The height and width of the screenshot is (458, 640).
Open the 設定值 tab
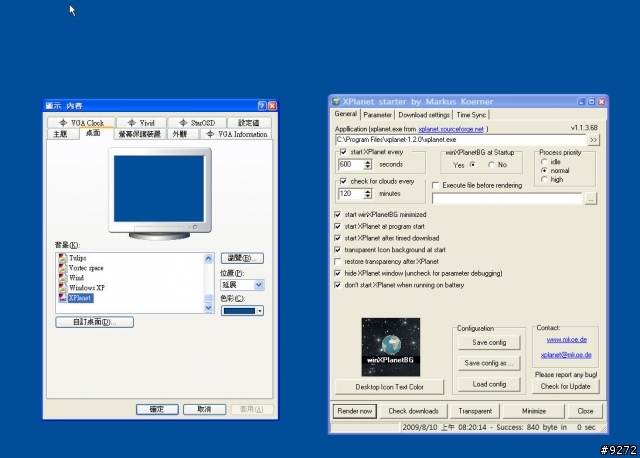coord(249,122)
